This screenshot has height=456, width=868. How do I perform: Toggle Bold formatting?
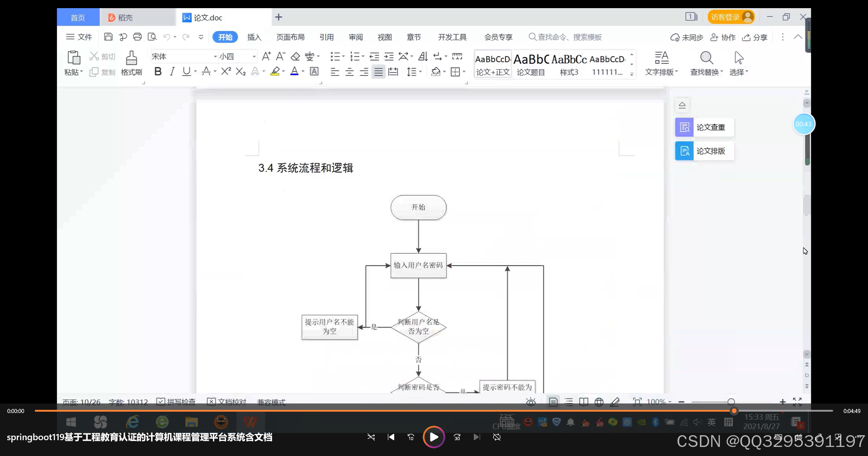[x=158, y=71]
